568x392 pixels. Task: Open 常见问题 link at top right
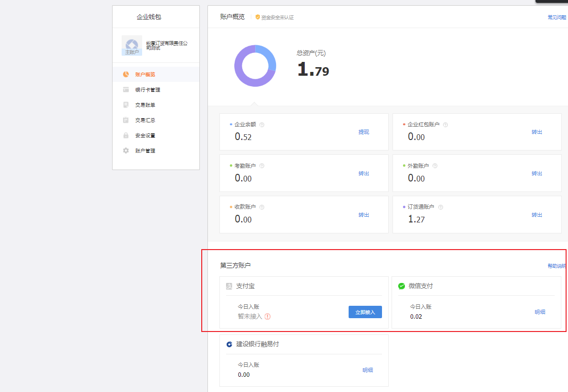[557, 17]
